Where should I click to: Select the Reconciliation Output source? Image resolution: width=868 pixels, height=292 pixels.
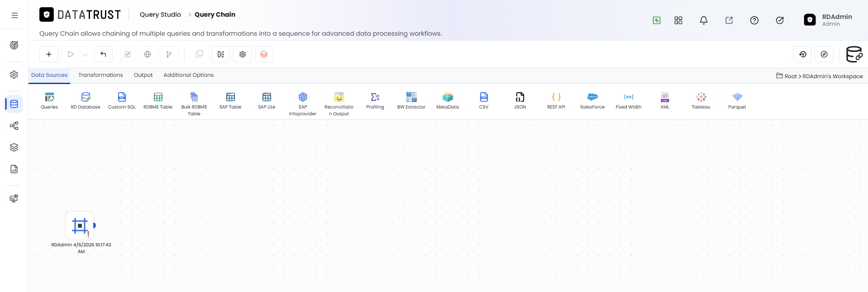click(x=339, y=104)
